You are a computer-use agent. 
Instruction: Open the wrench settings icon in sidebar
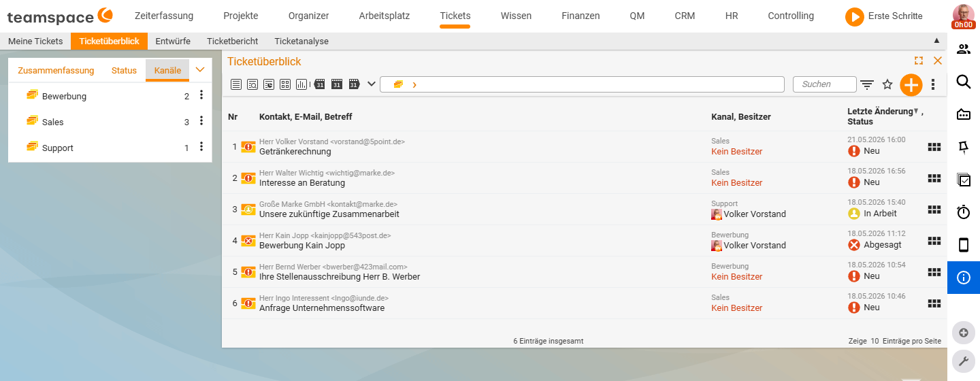pos(963,361)
